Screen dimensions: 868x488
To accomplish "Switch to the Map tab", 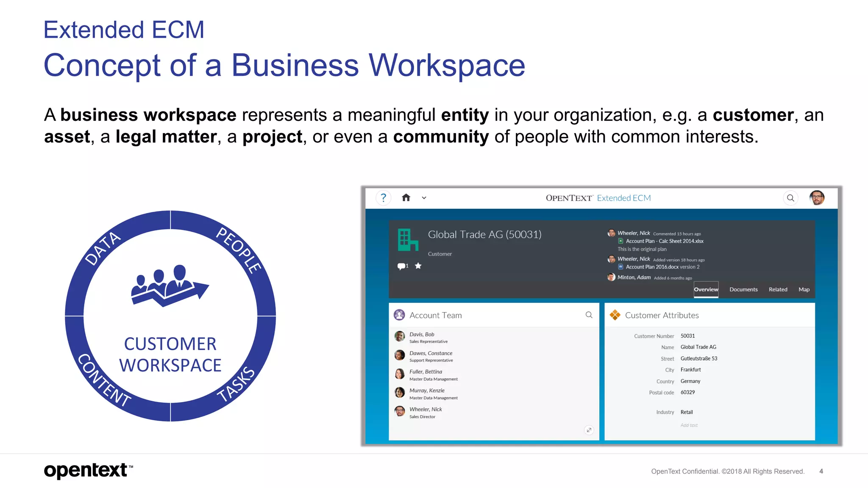I will point(804,289).
